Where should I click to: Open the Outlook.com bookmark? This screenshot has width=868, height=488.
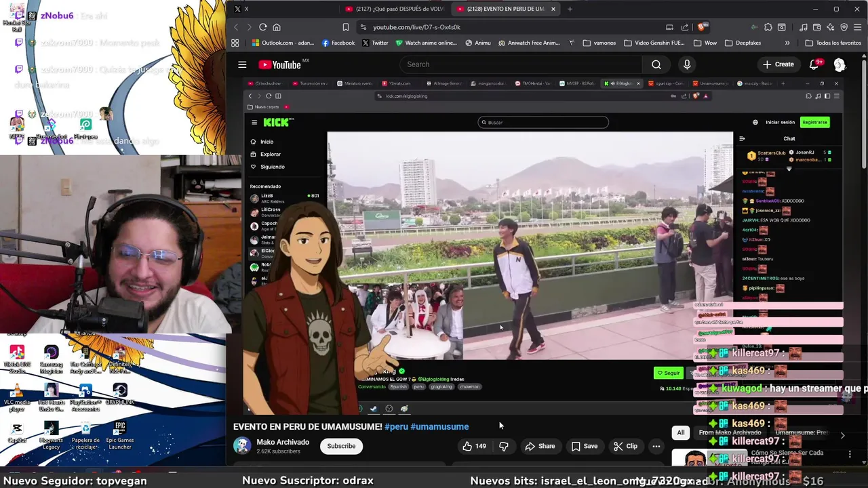(283, 43)
